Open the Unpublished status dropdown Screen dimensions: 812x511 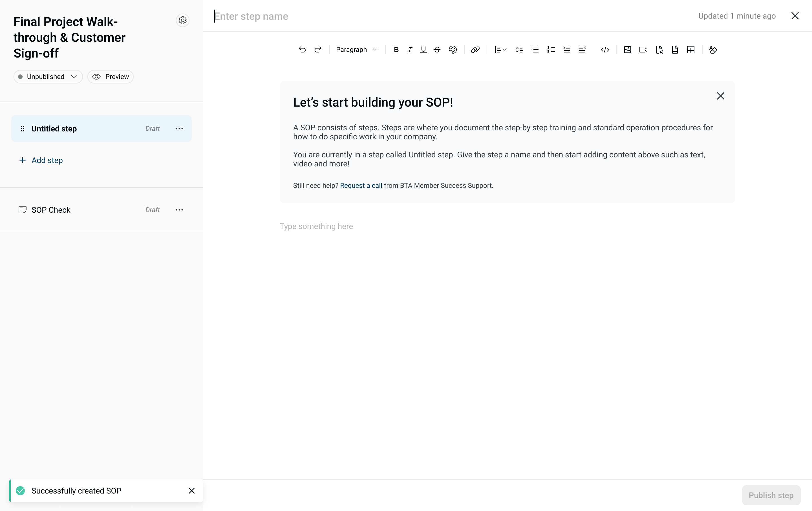coord(48,77)
